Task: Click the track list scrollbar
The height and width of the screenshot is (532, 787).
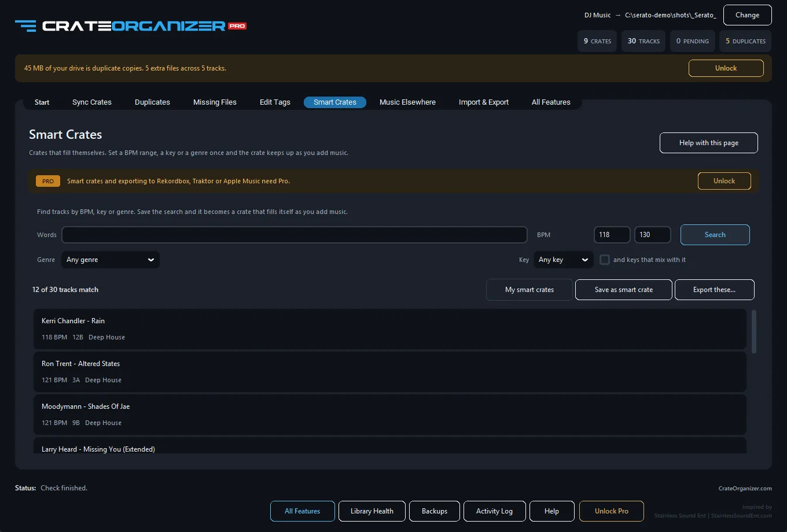Action: (753, 332)
